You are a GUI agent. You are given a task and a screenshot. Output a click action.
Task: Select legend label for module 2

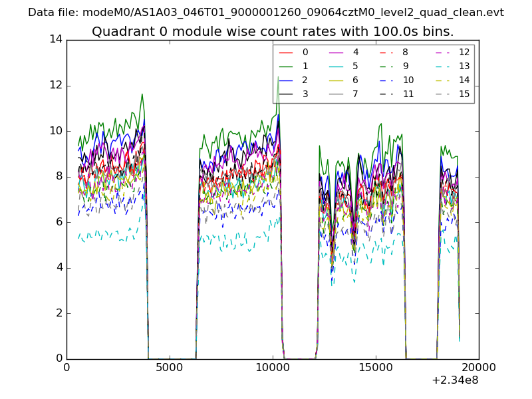click(x=305, y=80)
